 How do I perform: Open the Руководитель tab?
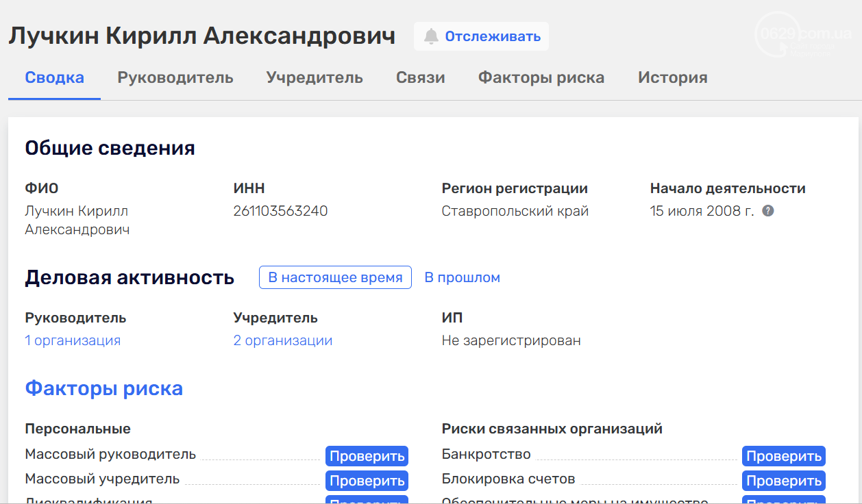(175, 77)
